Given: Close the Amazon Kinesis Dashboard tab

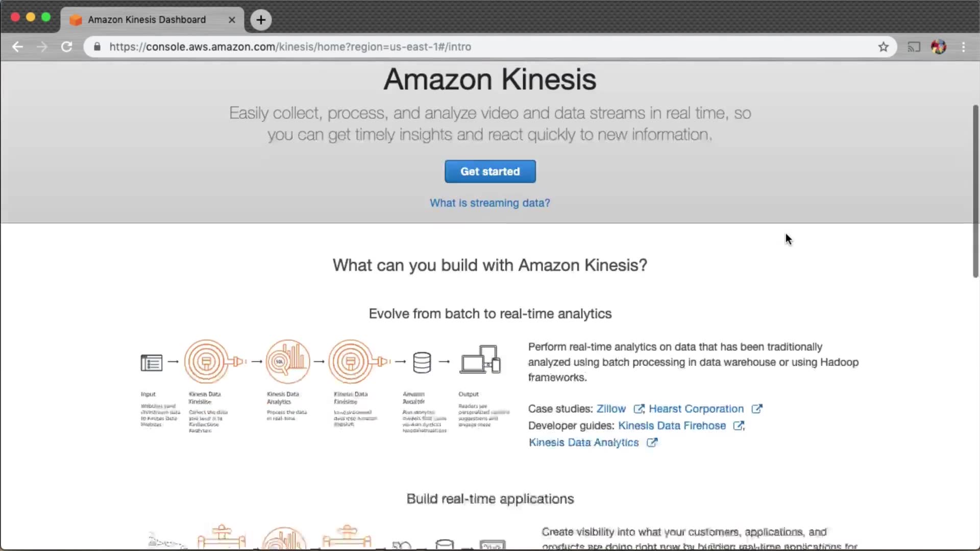Looking at the screenshot, I should tap(232, 20).
